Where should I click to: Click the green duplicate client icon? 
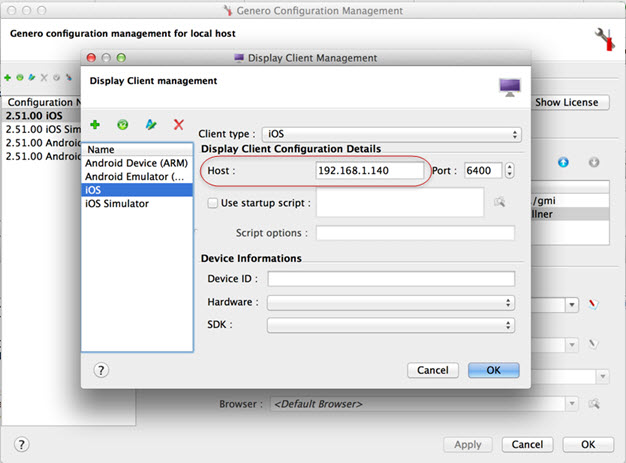pos(123,125)
